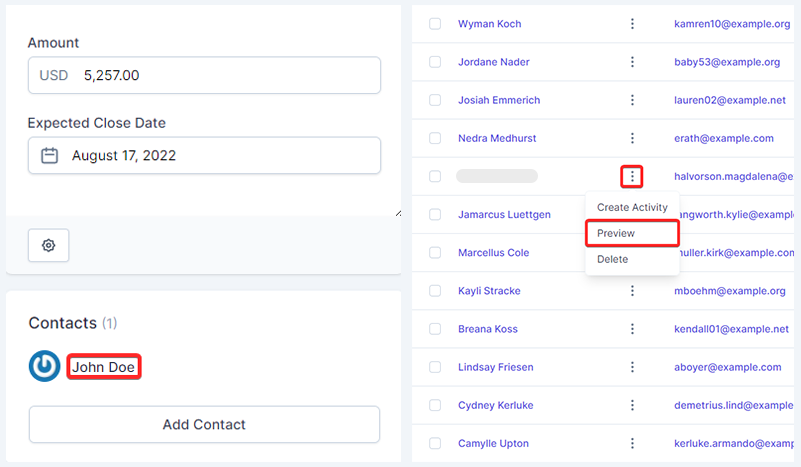Select the Wyman Koch row checkbox
Viewport: 801px width, 467px height.
click(x=435, y=24)
